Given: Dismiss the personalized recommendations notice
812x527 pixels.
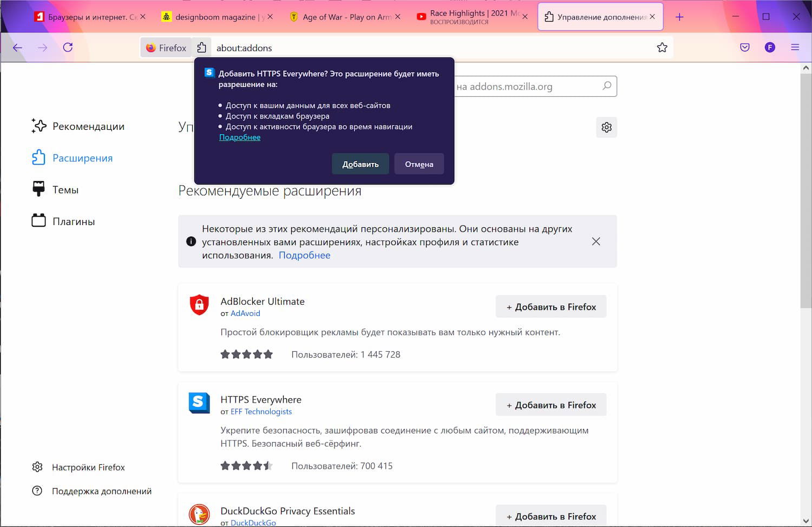Looking at the screenshot, I should (596, 241).
